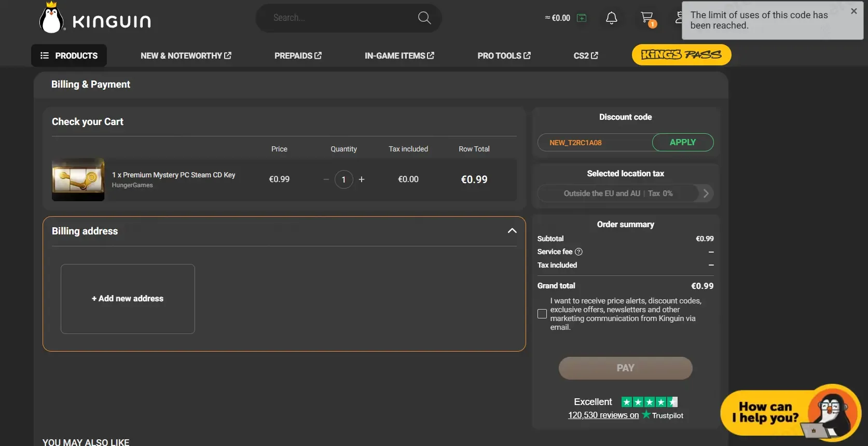Click the service fee help icon
868x446 pixels.
(x=578, y=252)
